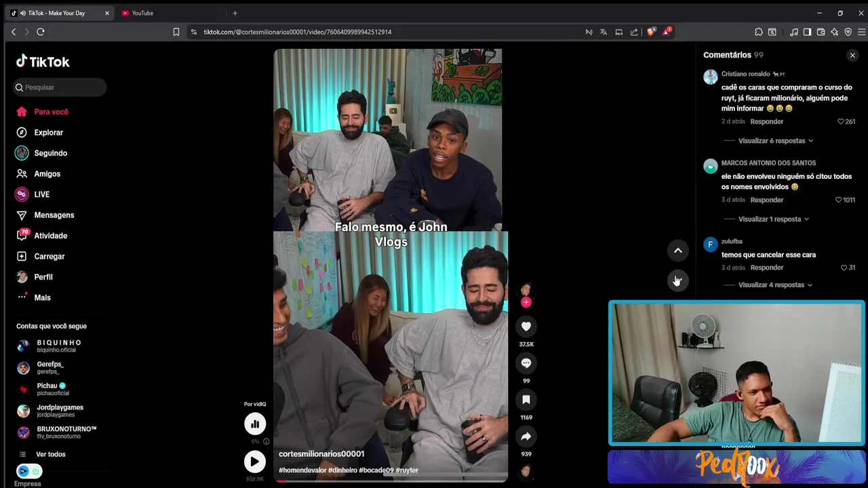Open the #ruyter hashtag

coord(407,470)
